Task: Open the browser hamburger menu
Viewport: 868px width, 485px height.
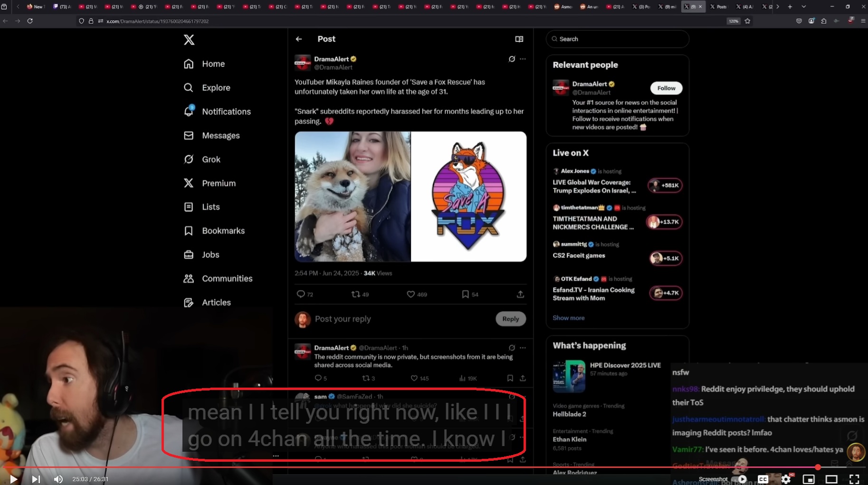Action: click(863, 21)
